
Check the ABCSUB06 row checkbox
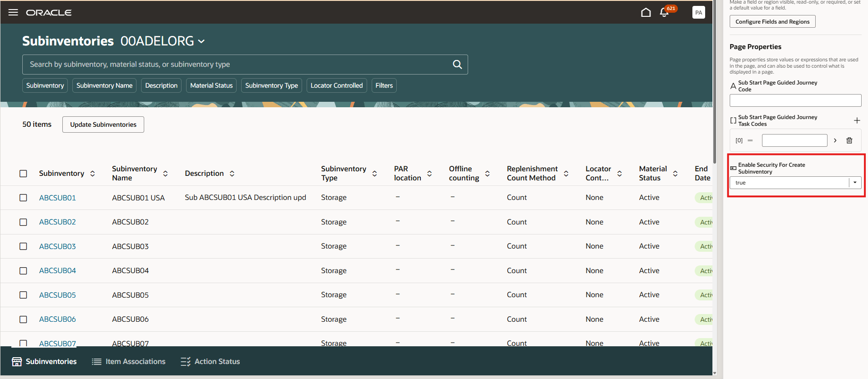coord(23,319)
